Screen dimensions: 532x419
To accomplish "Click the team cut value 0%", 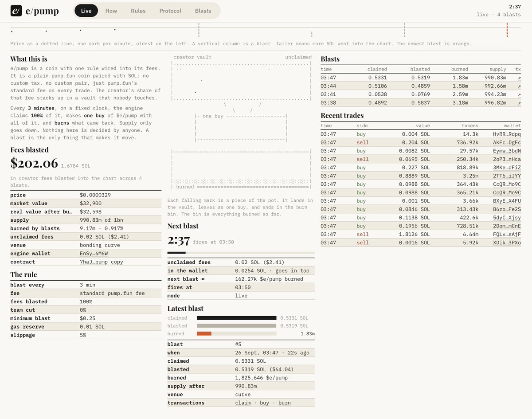I will (x=83, y=310).
